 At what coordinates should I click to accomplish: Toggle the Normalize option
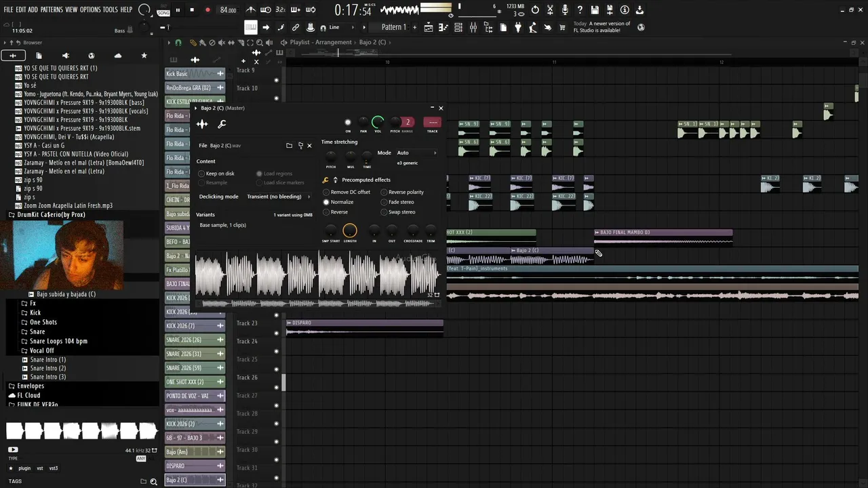338,202
